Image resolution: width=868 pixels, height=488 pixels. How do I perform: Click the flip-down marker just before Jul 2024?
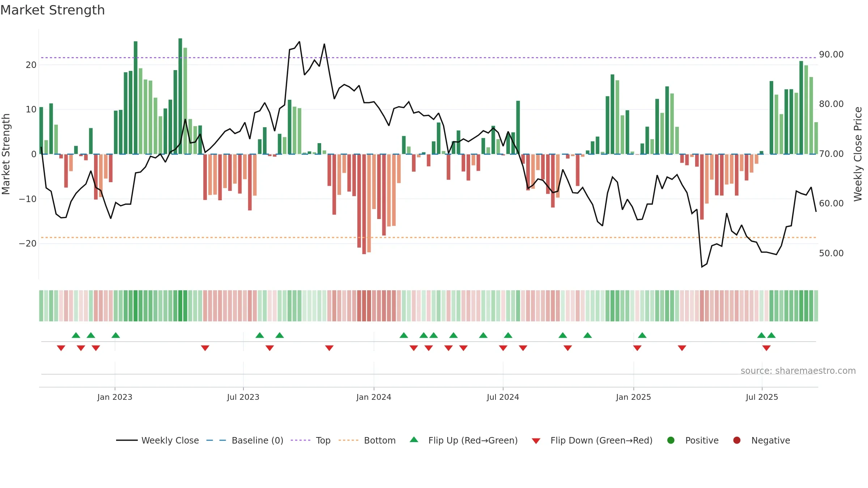point(503,348)
